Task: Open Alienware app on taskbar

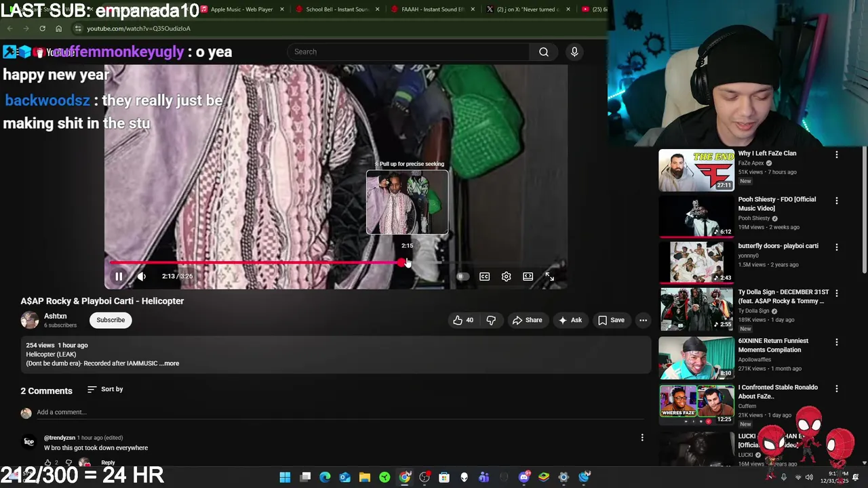Action: coord(464,477)
